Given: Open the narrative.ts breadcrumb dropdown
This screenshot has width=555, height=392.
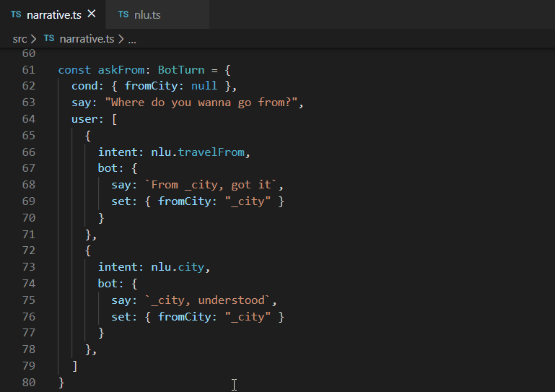Looking at the screenshot, I should [x=86, y=38].
